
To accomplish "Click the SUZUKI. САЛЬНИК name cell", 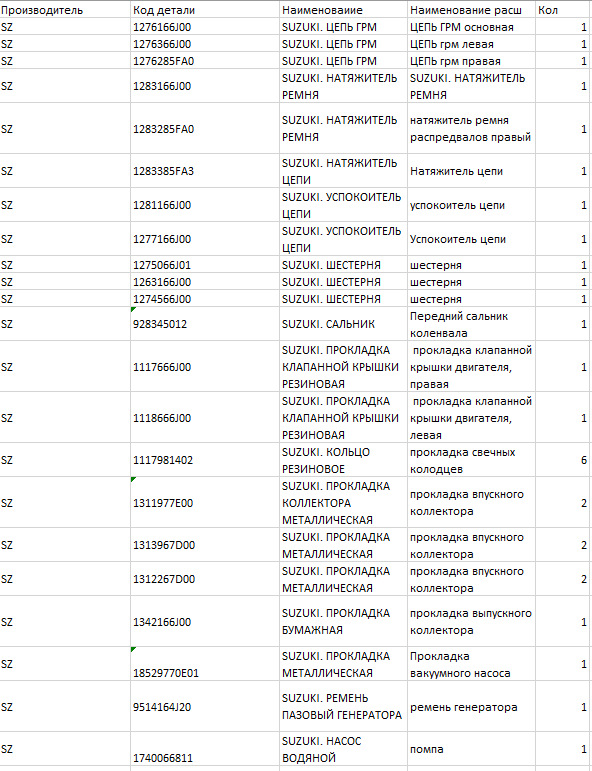I will 343,324.
